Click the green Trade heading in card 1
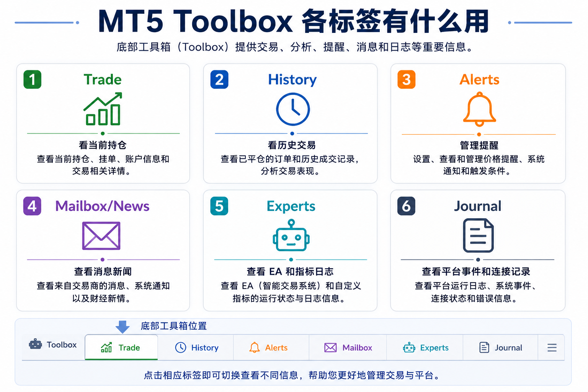 click(103, 79)
